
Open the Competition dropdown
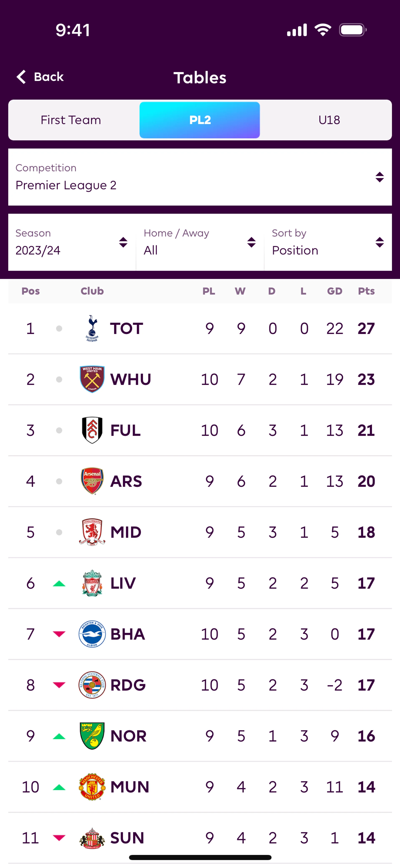click(200, 177)
